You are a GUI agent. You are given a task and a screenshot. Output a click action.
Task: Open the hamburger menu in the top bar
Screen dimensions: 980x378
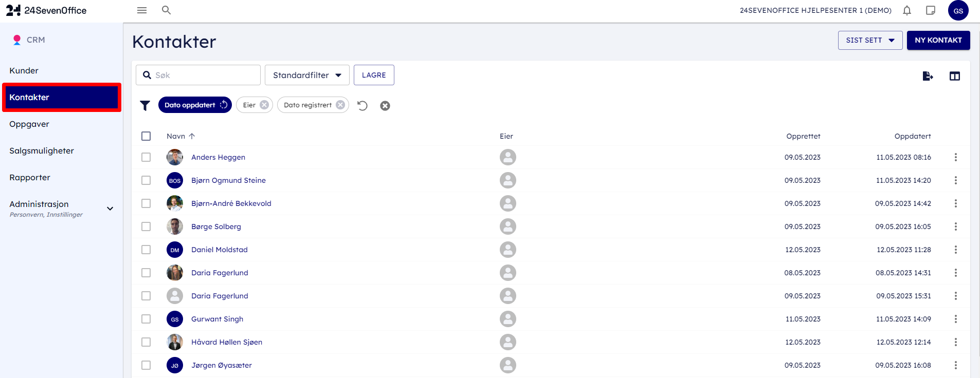pos(142,10)
